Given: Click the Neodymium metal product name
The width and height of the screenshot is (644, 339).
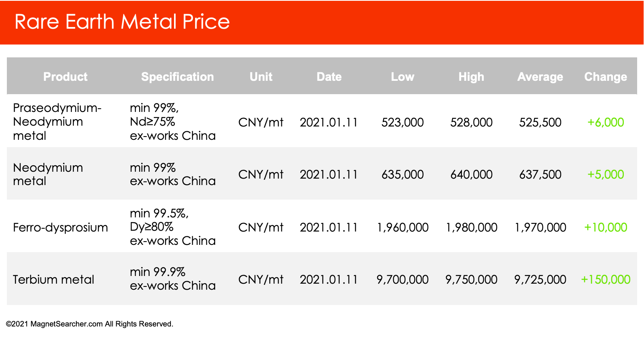Looking at the screenshot, I should pos(48,174).
